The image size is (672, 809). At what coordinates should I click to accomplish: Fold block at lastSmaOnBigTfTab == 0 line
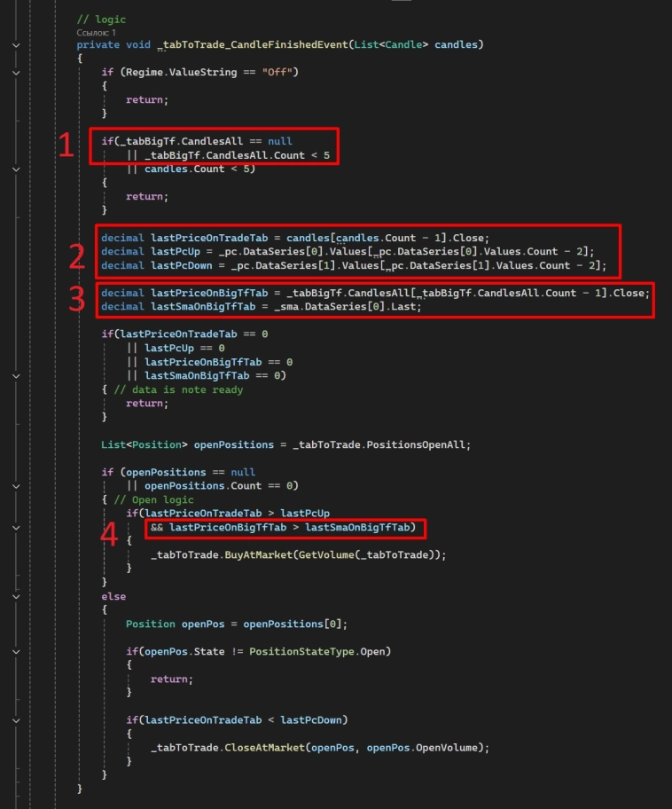click(16, 376)
